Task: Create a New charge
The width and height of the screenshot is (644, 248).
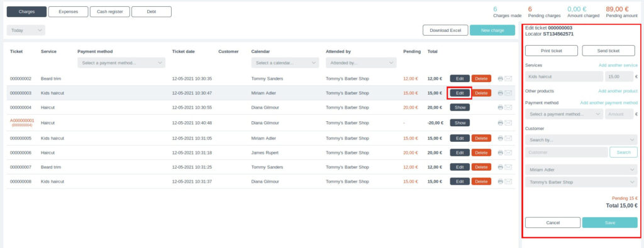Action: coord(492,30)
